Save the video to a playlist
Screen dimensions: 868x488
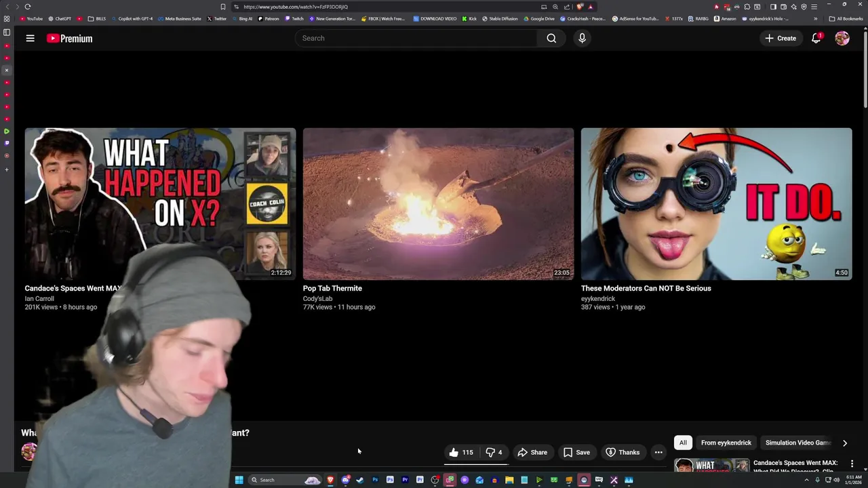[x=576, y=452]
